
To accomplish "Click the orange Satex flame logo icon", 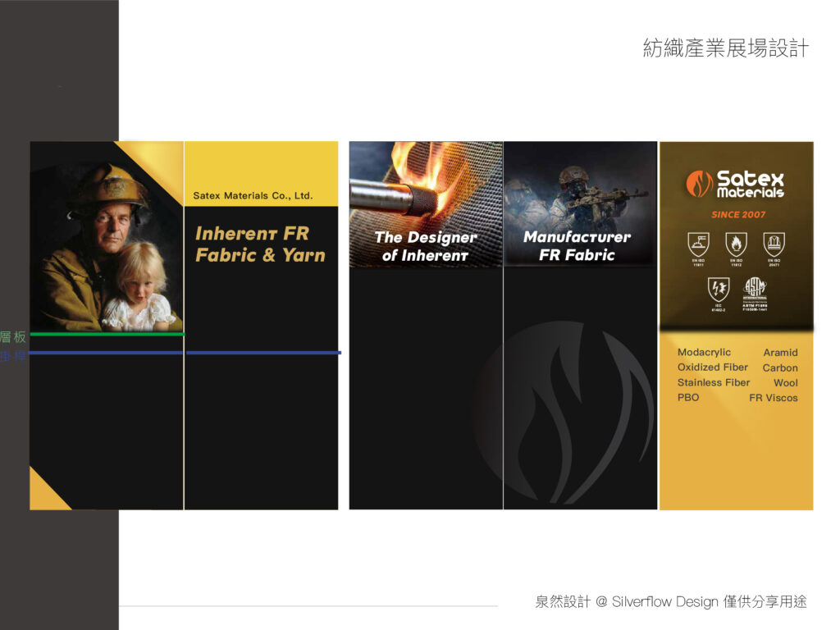I will point(699,184).
